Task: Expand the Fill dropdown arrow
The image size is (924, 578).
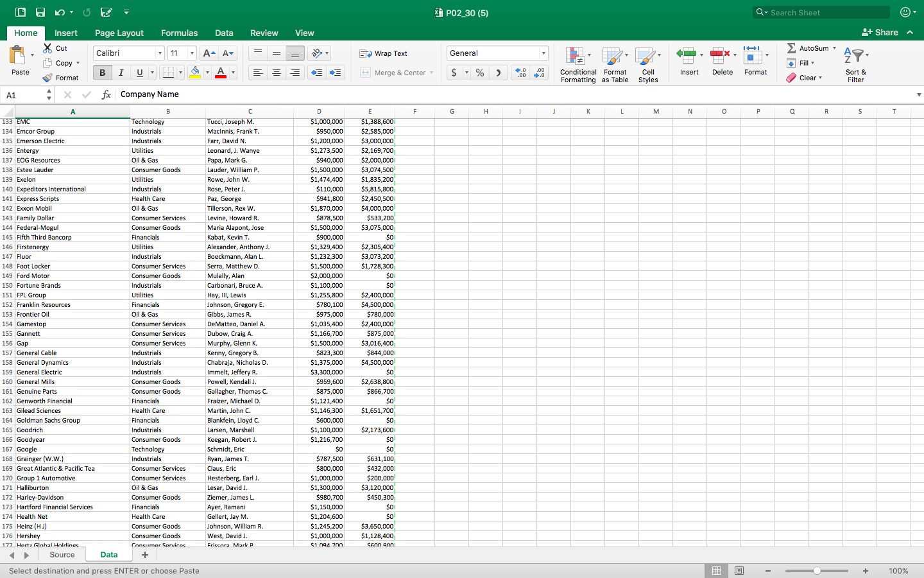Action: tap(812, 63)
